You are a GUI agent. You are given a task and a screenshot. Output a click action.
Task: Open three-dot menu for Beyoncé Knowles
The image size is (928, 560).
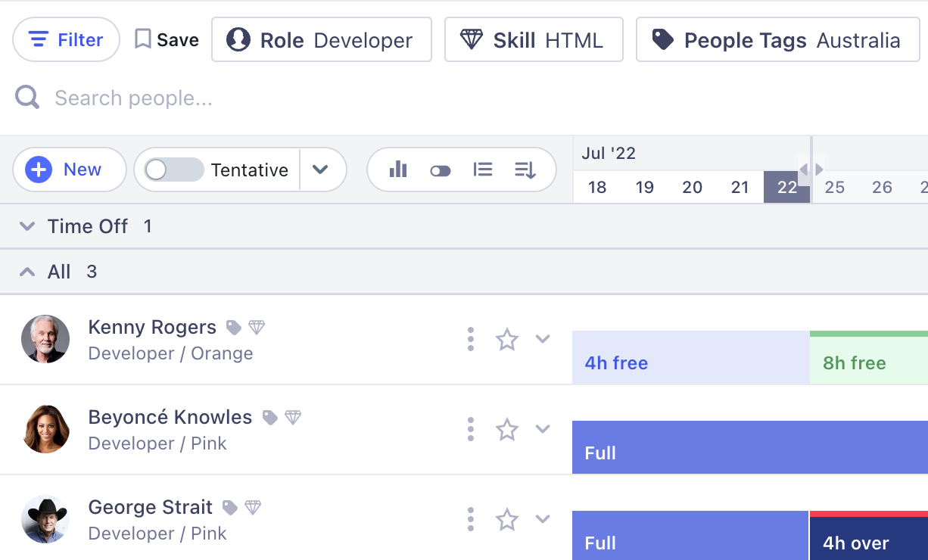tap(471, 429)
